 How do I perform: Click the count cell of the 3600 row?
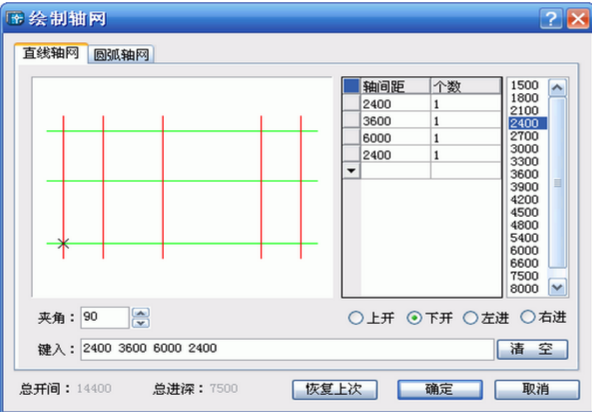pyautogui.click(x=466, y=120)
